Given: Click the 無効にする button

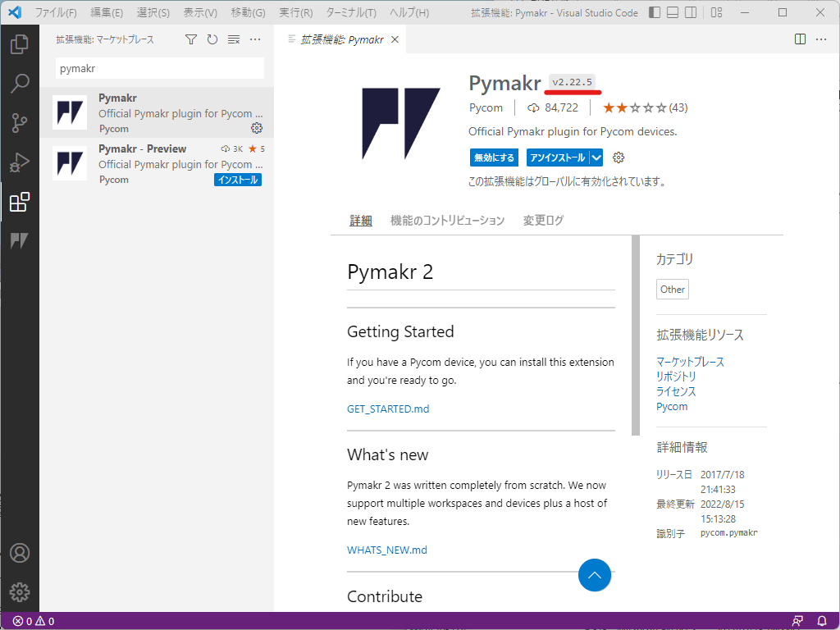Looking at the screenshot, I should pos(494,157).
